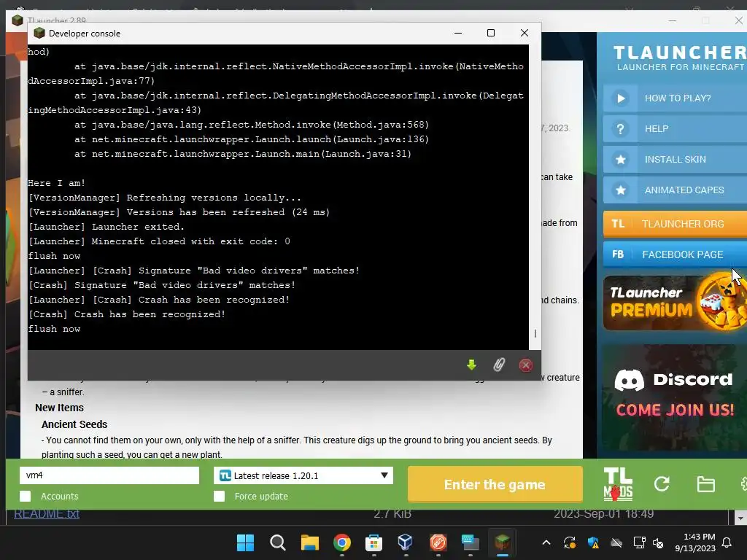
Task: Click Enter the game button
Action: click(495, 484)
